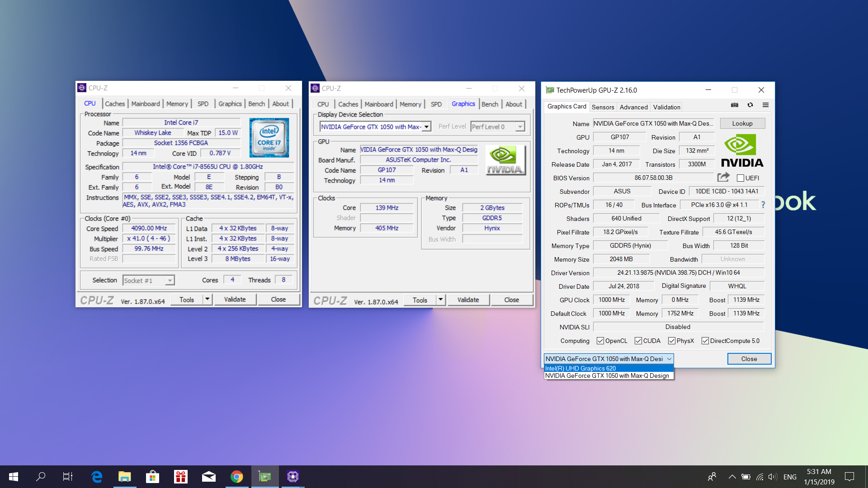Toggle UEFI checkbox in GPU-Z
The height and width of the screenshot is (488, 868).
coord(740,178)
